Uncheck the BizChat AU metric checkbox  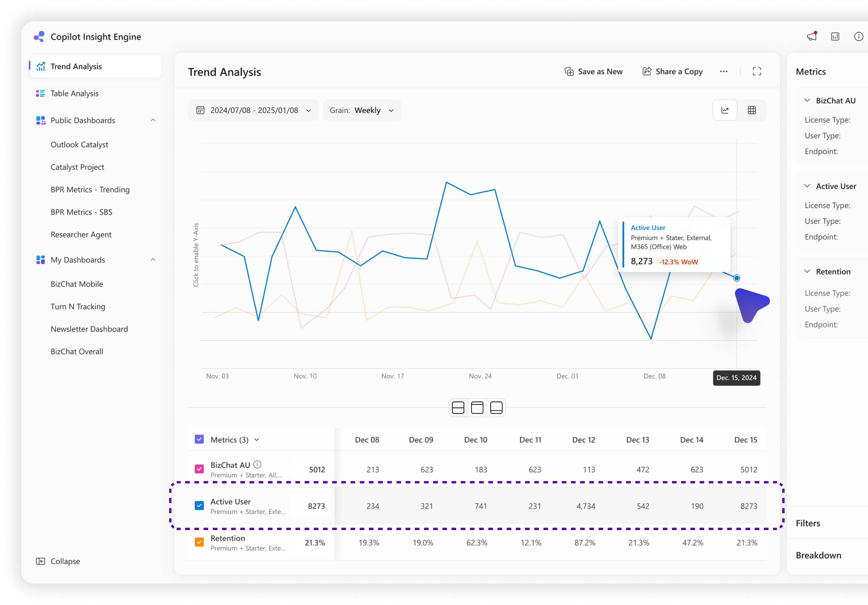(199, 469)
